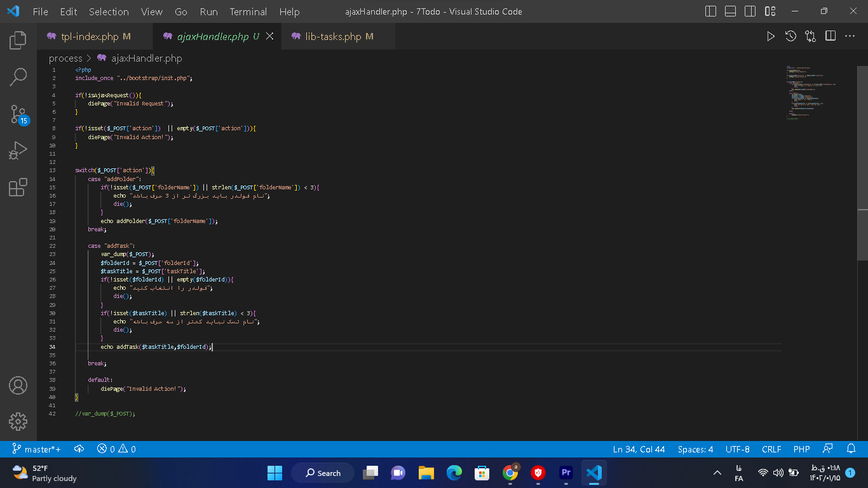Open Source Control view with 15 changes
This screenshot has height=488, width=868.
[x=19, y=115]
